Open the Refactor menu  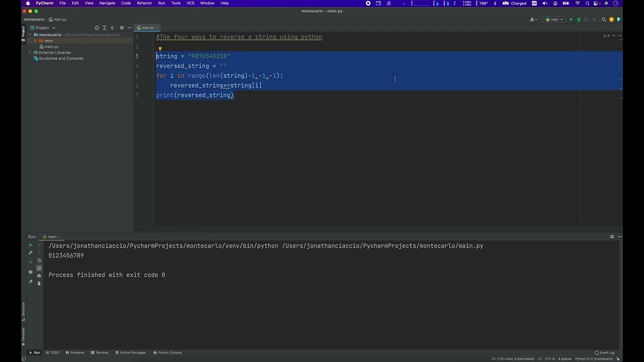pos(144,3)
